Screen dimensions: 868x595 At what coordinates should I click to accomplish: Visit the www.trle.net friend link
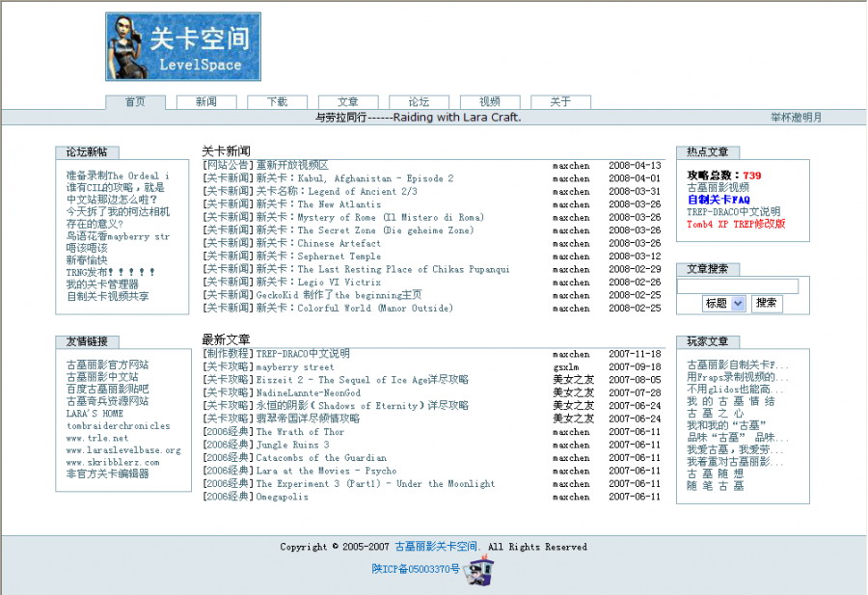click(96, 438)
